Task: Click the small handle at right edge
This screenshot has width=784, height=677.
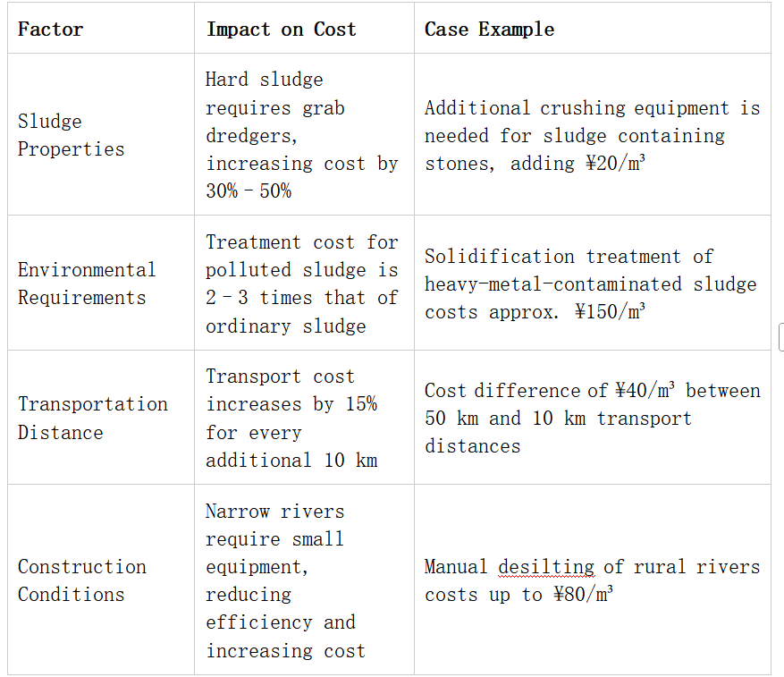Action: tap(781, 337)
